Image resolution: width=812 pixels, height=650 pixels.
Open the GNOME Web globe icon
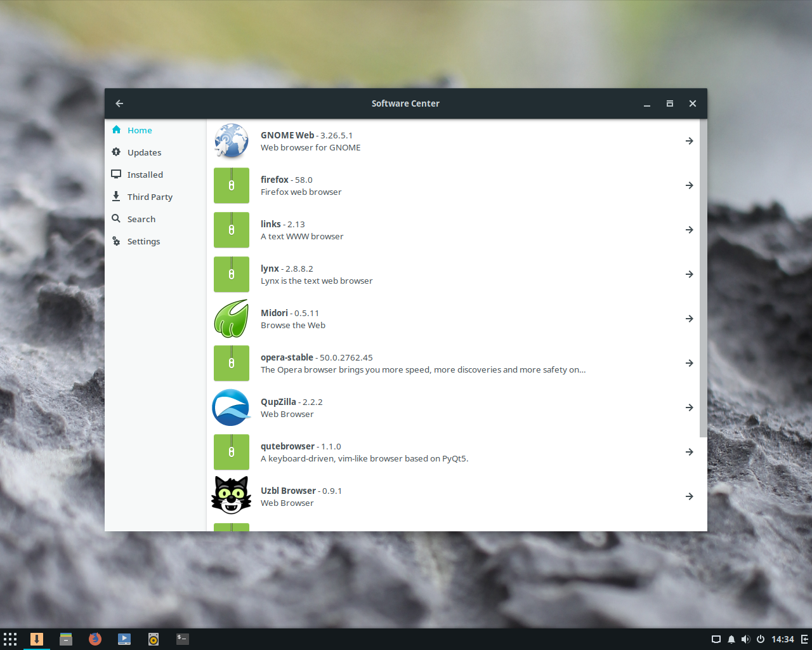pyautogui.click(x=232, y=141)
